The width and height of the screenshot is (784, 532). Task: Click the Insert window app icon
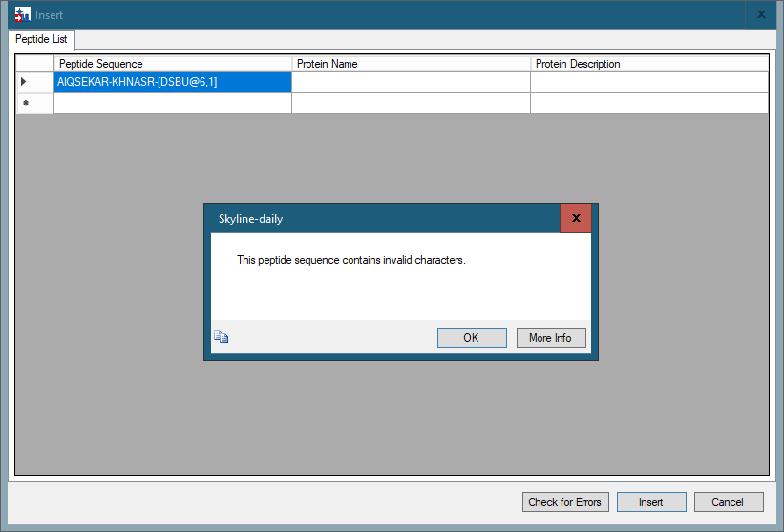click(23, 14)
